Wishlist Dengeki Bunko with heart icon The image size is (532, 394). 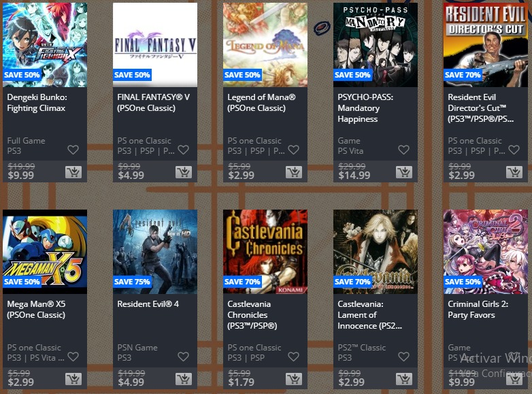point(73,150)
